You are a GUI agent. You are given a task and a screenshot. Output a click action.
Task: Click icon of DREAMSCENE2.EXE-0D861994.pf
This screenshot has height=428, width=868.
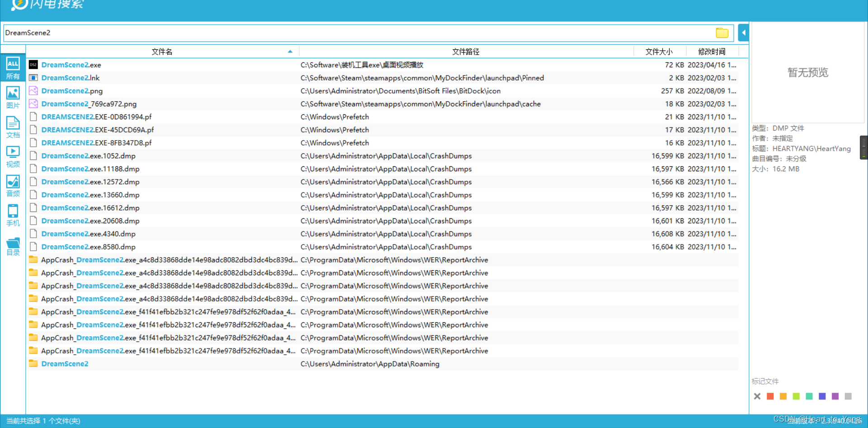pos(33,117)
